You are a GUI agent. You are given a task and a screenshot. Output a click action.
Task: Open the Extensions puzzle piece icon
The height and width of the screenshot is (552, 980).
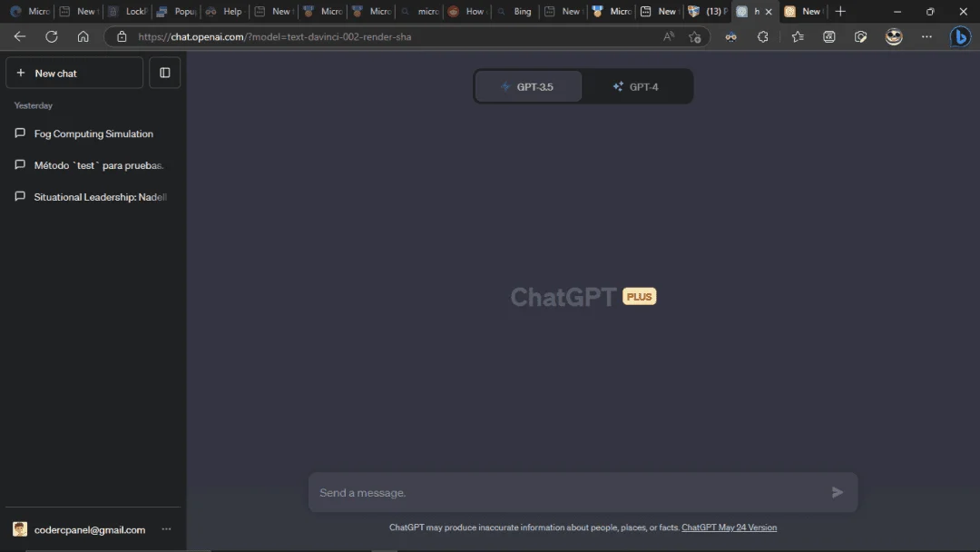762,37
